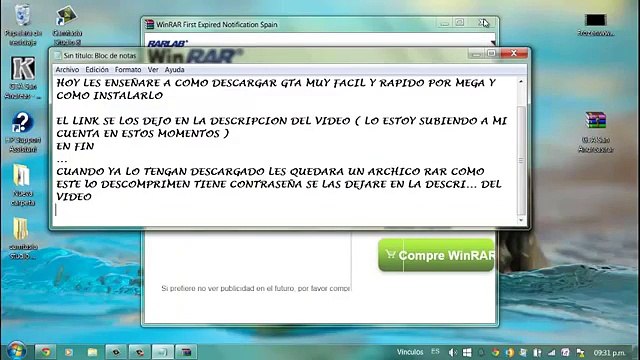Maximize the Bloc de notas window
The width and height of the screenshot is (640, 360).
[491, 53]
